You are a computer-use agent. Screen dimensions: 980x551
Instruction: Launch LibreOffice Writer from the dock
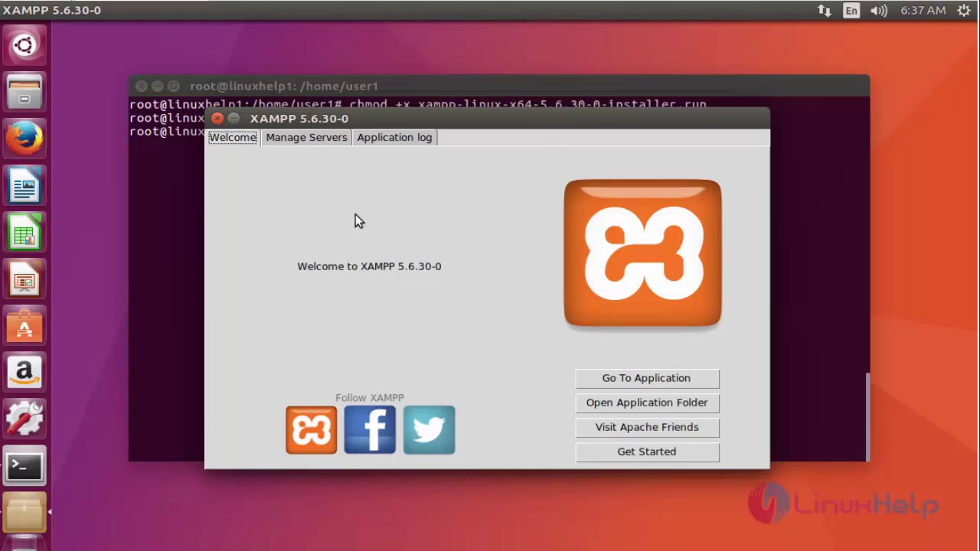24,186
